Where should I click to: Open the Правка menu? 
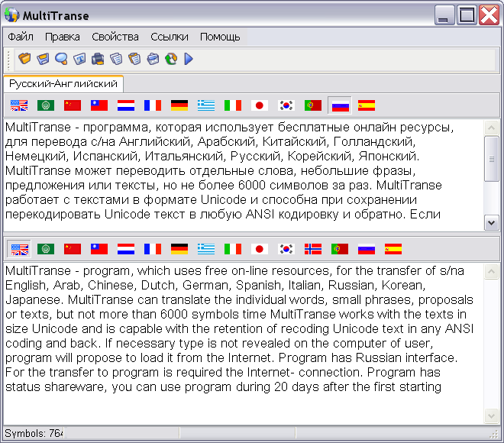click(63, 37)
